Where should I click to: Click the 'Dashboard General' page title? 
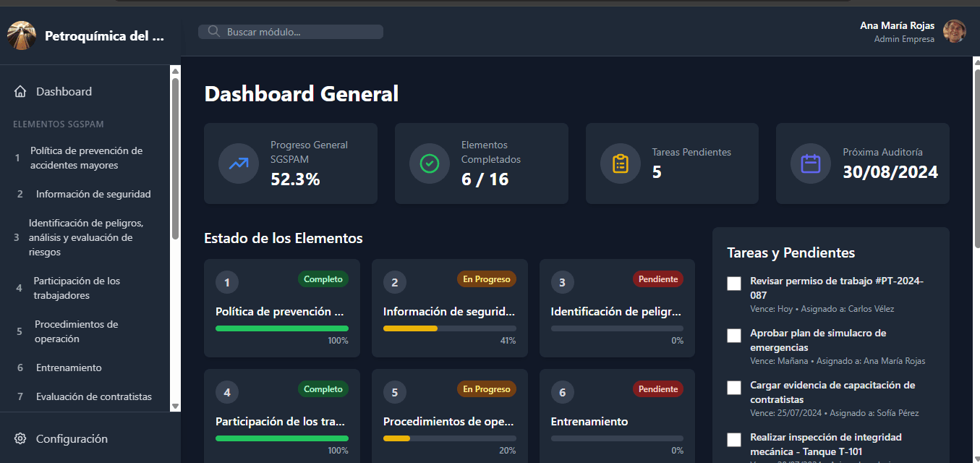point(302,93)
